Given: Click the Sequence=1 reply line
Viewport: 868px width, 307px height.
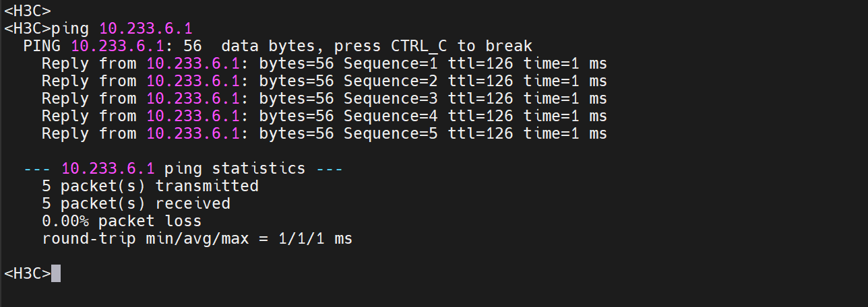Looking at the screenshot, I should [324, 63].
